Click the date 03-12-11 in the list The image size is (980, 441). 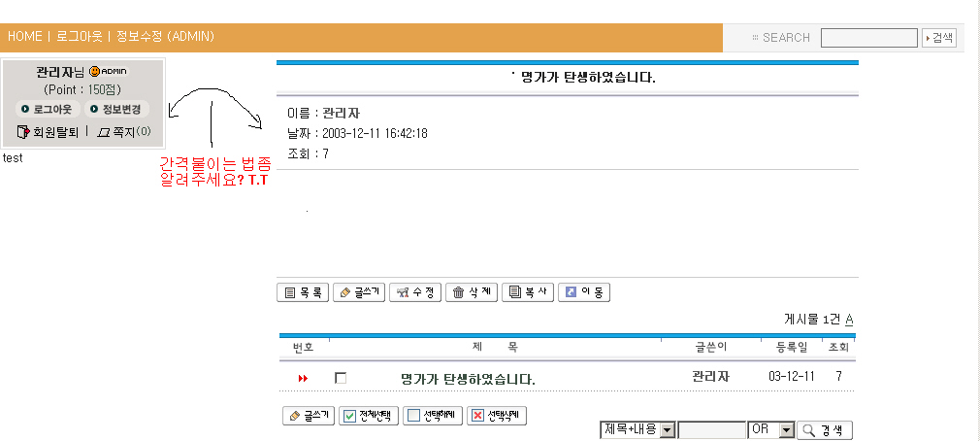click(x=791, y=377)
